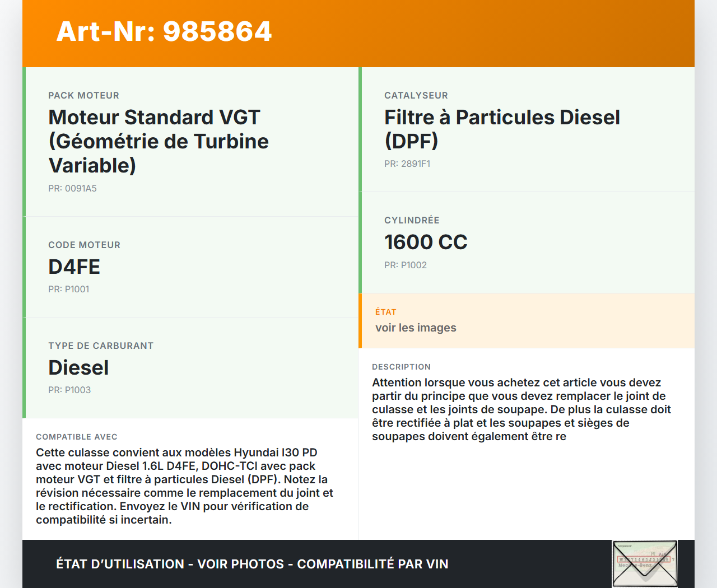Click the Compatible Avec paragraph
Viewport: 717px width, 588px height.
click(184, 486)
